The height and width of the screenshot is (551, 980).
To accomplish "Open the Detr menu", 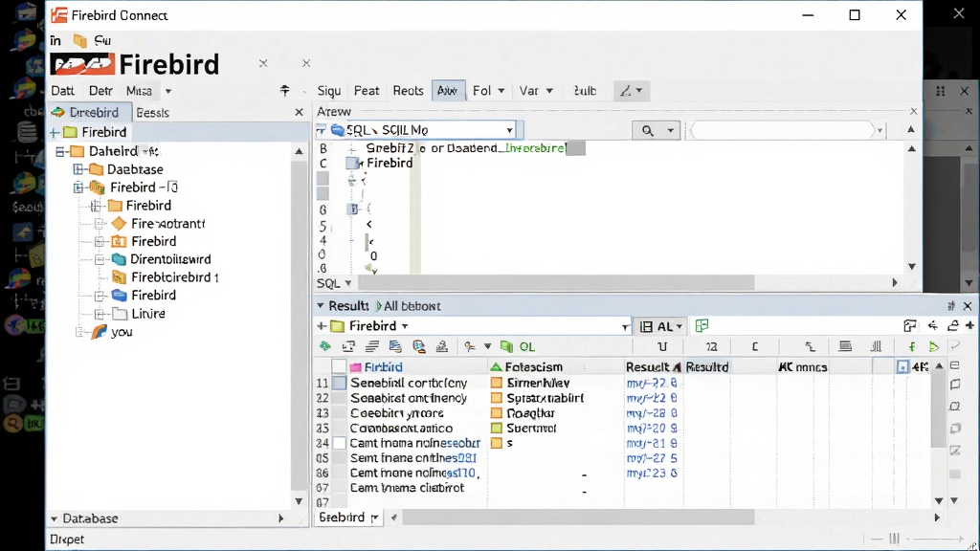I will pyautogui.click(x=100, y=91).
